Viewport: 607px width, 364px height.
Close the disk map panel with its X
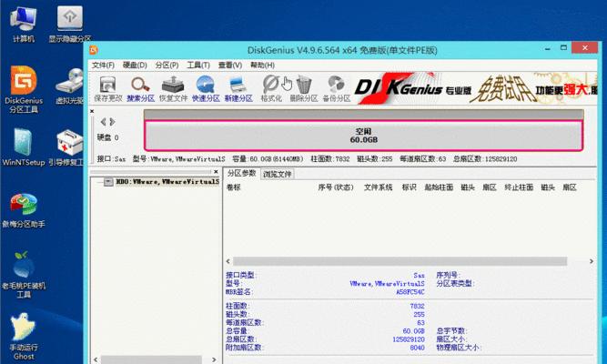(92, 111)
